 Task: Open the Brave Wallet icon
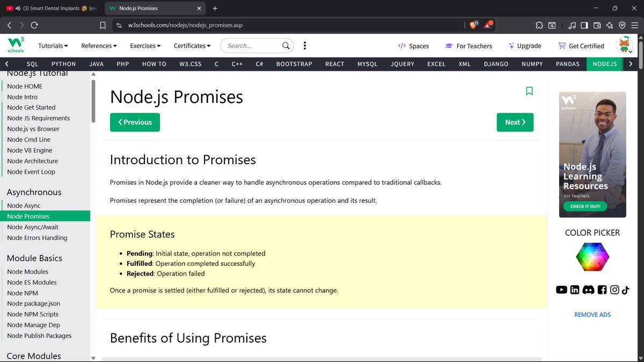597,25
